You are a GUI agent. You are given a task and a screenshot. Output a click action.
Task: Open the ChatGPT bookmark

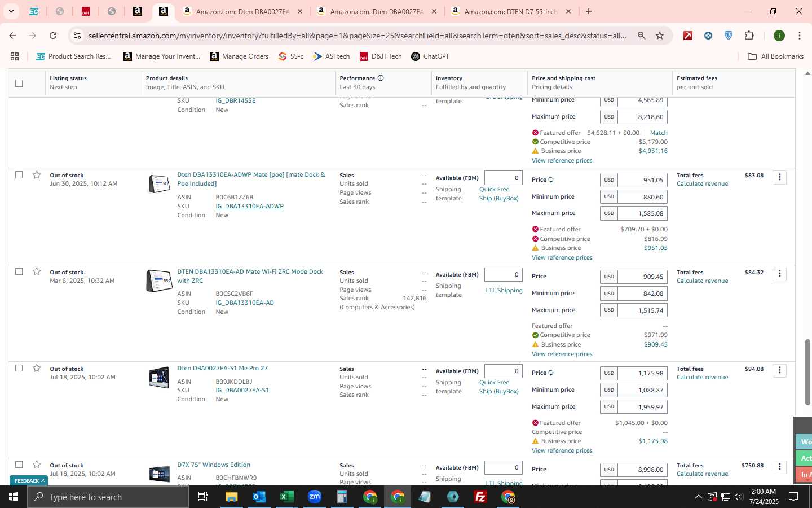430,56
